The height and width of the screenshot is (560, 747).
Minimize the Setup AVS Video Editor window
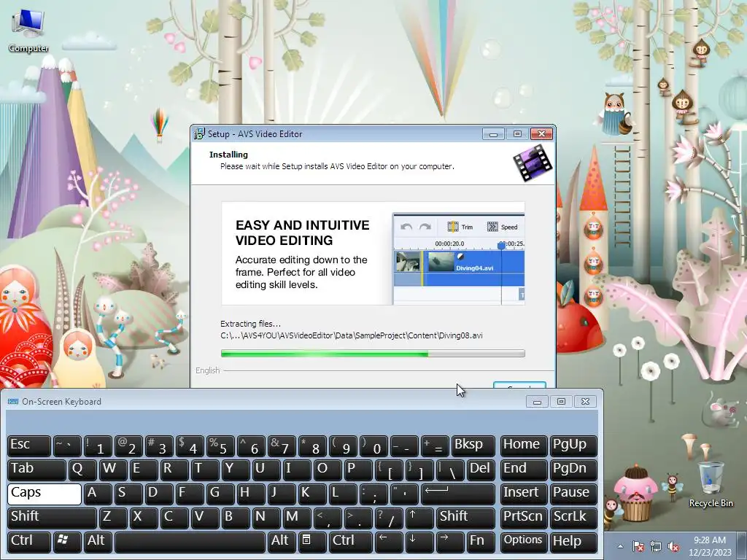[x=493, y=134]
